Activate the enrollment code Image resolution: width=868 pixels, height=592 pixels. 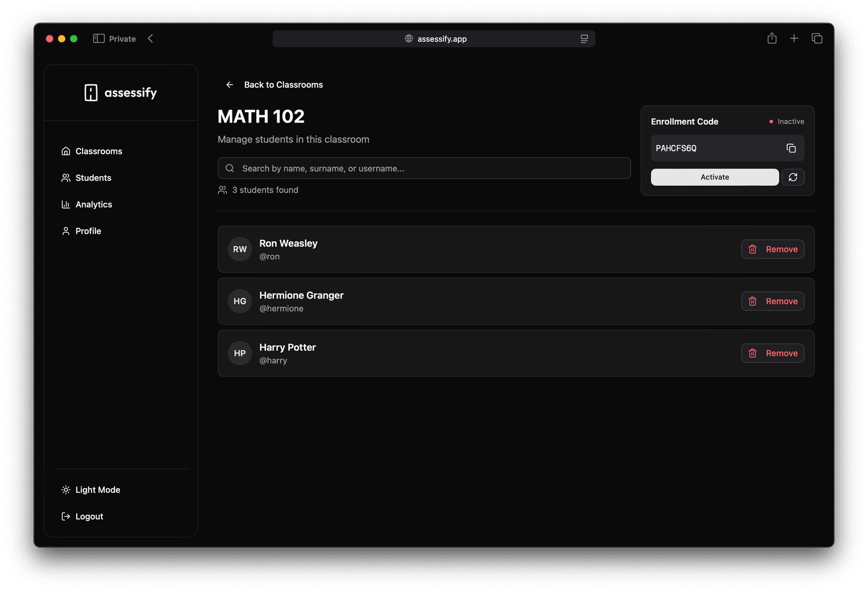[714, 177]
